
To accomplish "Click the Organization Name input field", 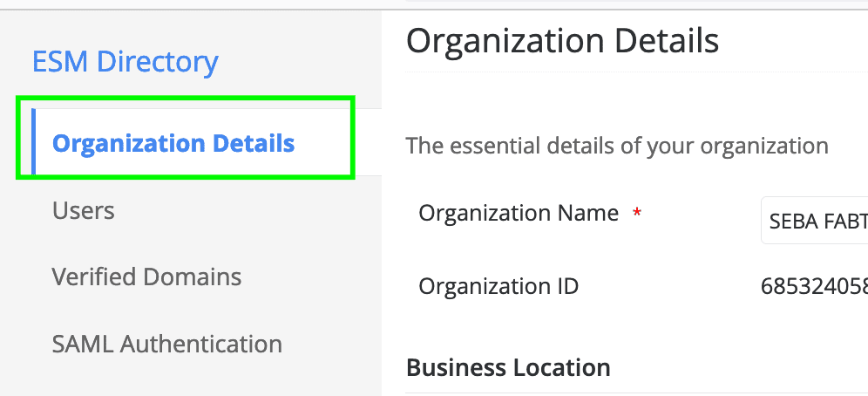I will click(815, 220).
